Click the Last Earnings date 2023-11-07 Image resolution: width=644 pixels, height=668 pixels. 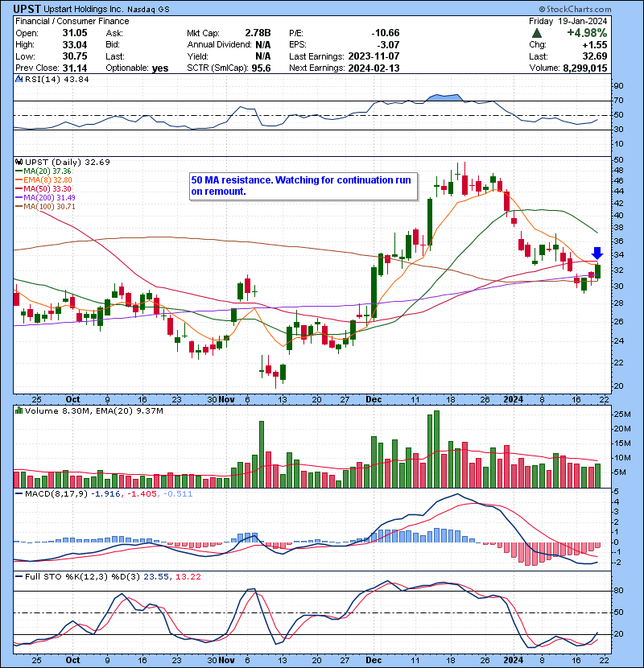pyautogui.click(x=374, y=56)
